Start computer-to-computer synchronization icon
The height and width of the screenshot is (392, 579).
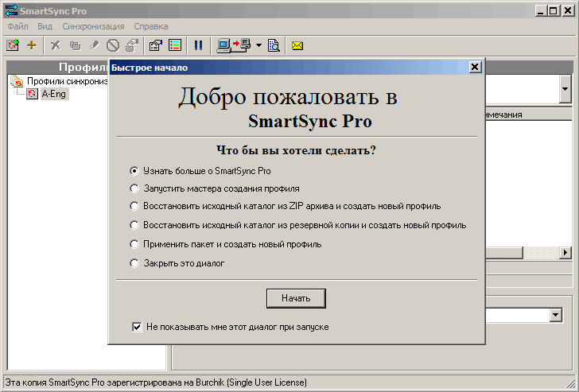[x=234, y=45]
